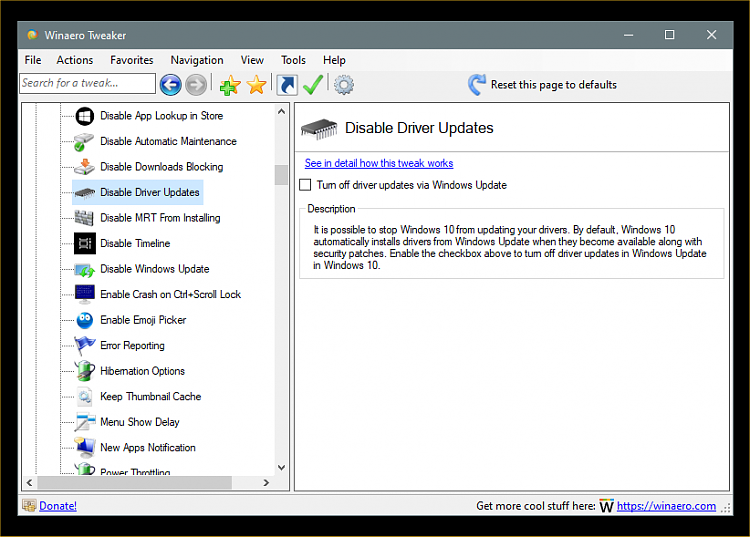Select Menu Show Delay tweak
Screen dimensions: 750x537
coord(139,422)
